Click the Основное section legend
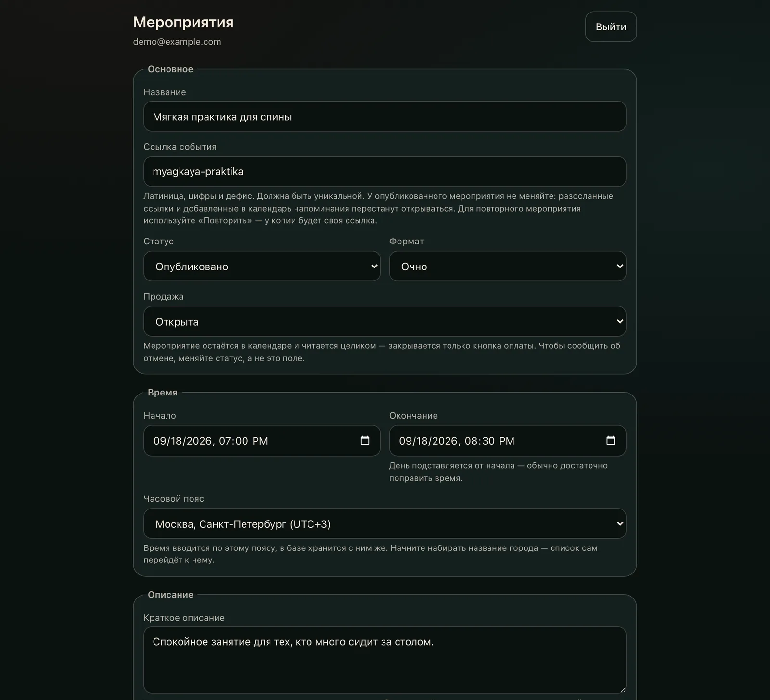The height and width of the screenshot is (700, 770). (x=170, y=69)
